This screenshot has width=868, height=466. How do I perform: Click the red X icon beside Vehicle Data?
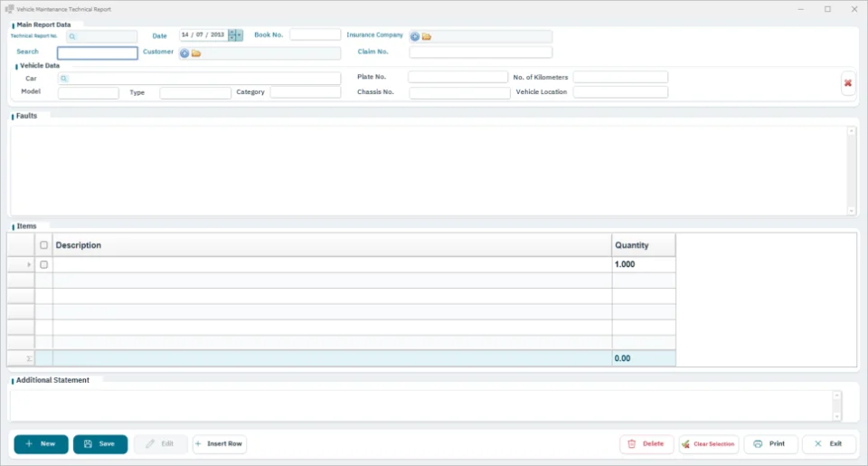coord(847,83)
